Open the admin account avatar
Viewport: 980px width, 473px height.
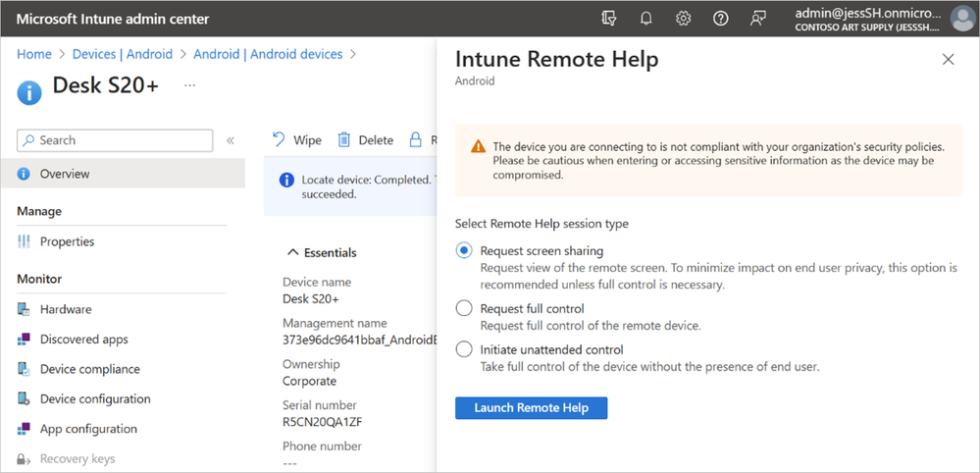click(962, 19)
